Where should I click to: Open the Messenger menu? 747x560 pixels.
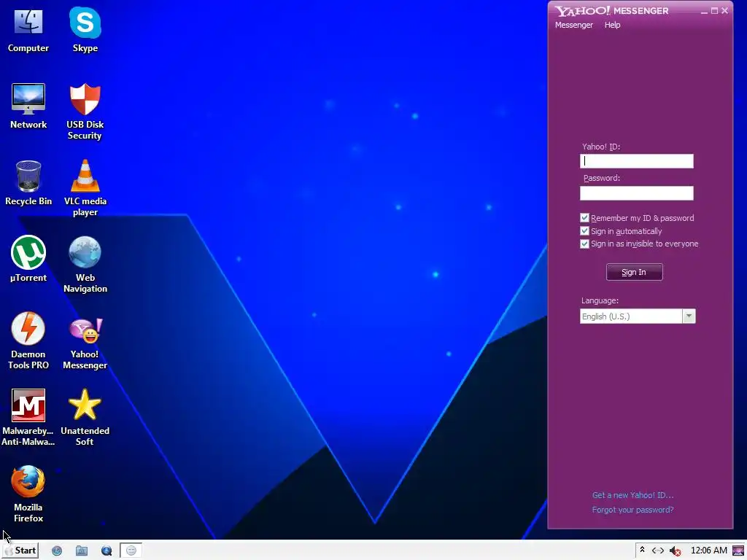pos(573,25)
